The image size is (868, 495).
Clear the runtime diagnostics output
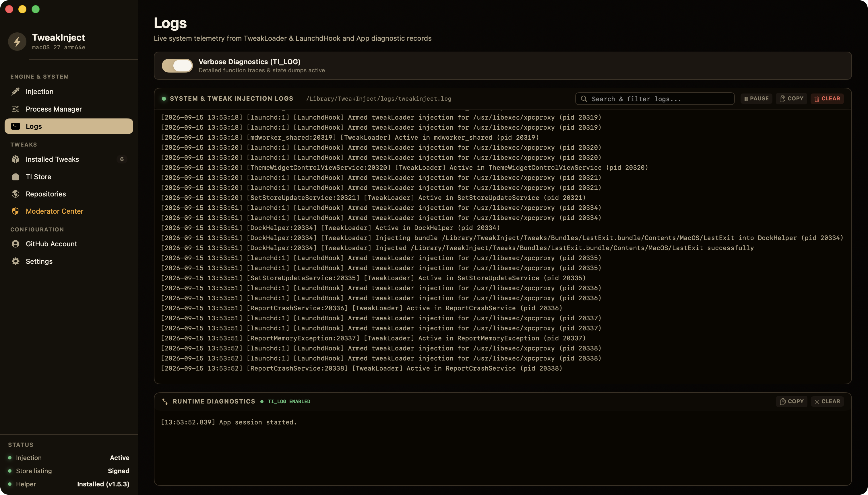[x=827, y=402]
